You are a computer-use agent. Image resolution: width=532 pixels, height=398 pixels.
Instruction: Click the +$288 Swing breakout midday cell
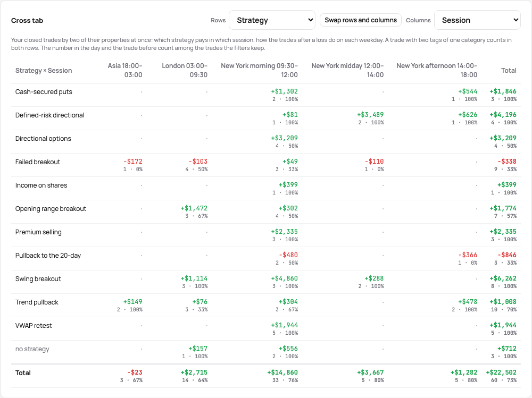click(x=371, y=282)
